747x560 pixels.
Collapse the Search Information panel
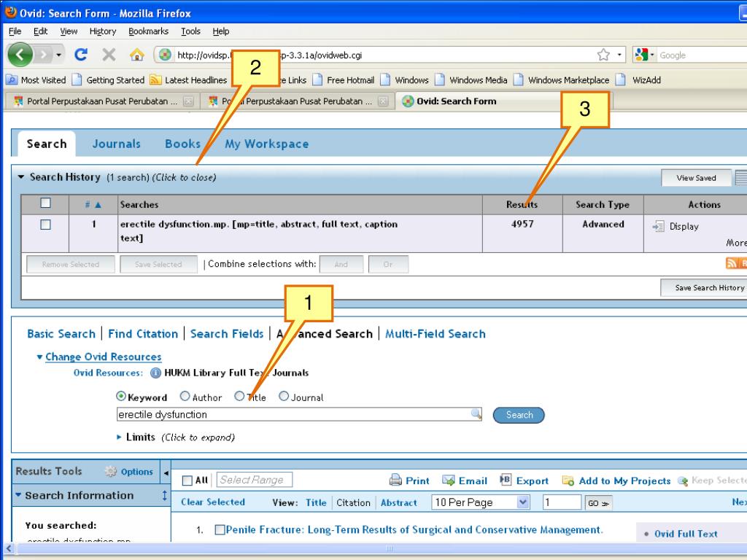[x=18, y=495]
